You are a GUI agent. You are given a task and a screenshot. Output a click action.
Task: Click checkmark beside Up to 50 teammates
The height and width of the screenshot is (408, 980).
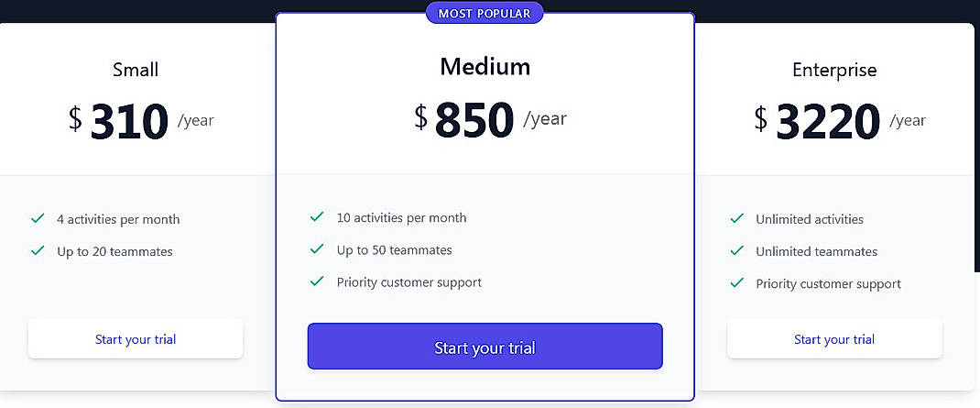click(x=317, y=249)
